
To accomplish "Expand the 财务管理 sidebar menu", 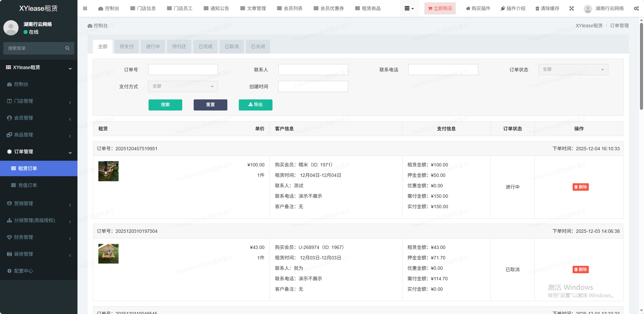I will point(39,237).
